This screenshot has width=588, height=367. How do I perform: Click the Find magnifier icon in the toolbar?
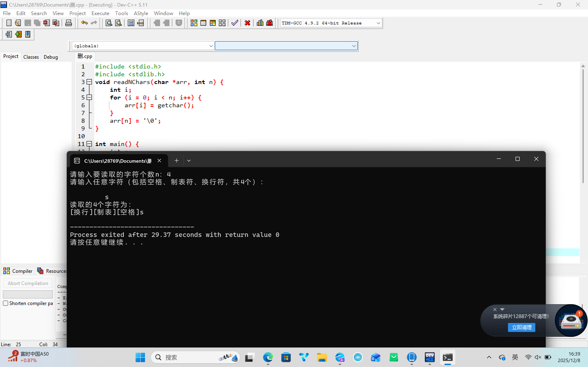(x=109, y=23)
